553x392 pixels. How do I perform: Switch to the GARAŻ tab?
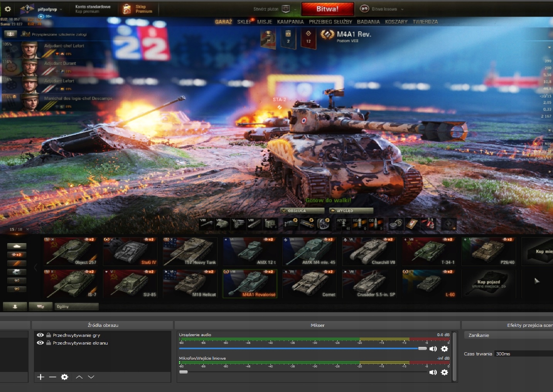(223, 22)
